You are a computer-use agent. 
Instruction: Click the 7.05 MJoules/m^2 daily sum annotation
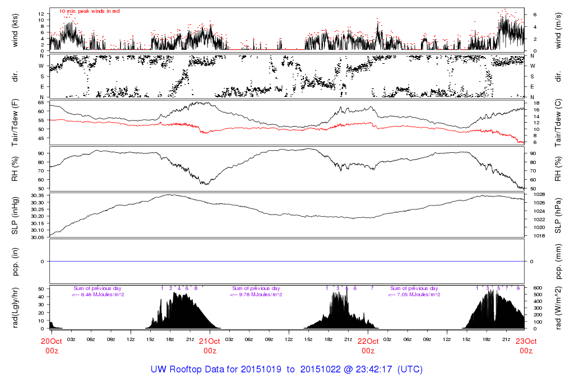[x=414, y=295]
